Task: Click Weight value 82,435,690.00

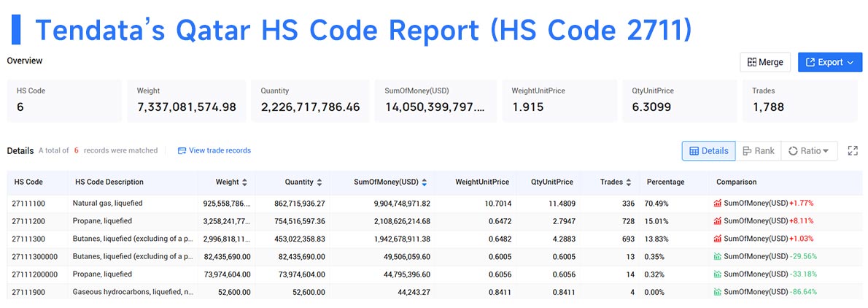Action: 225,256
